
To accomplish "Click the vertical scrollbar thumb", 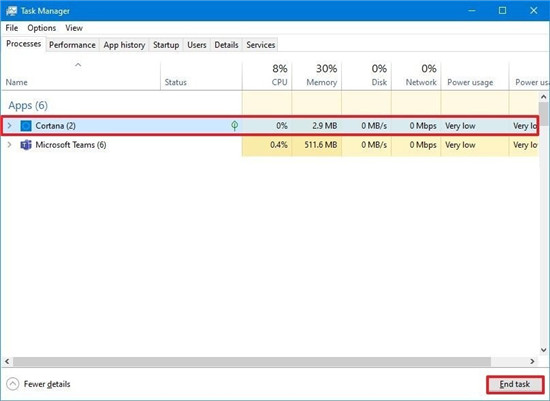I will (544, 114).
